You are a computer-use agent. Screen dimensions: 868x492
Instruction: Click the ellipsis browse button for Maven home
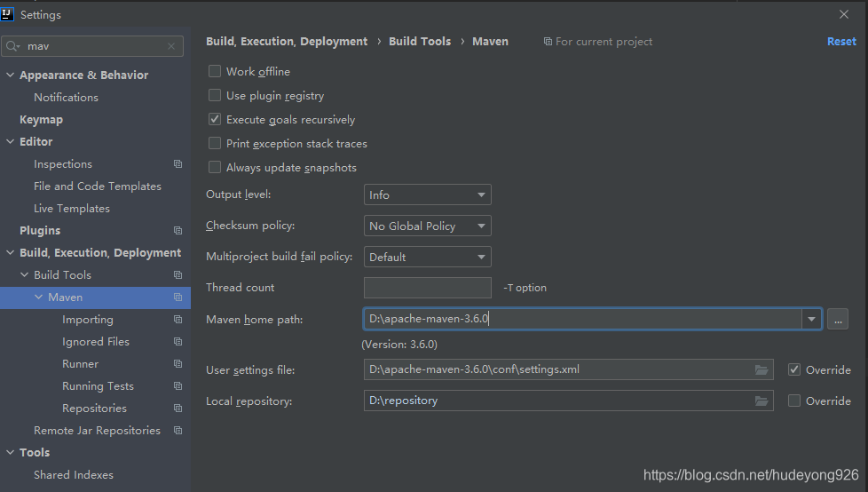[838, 320]
